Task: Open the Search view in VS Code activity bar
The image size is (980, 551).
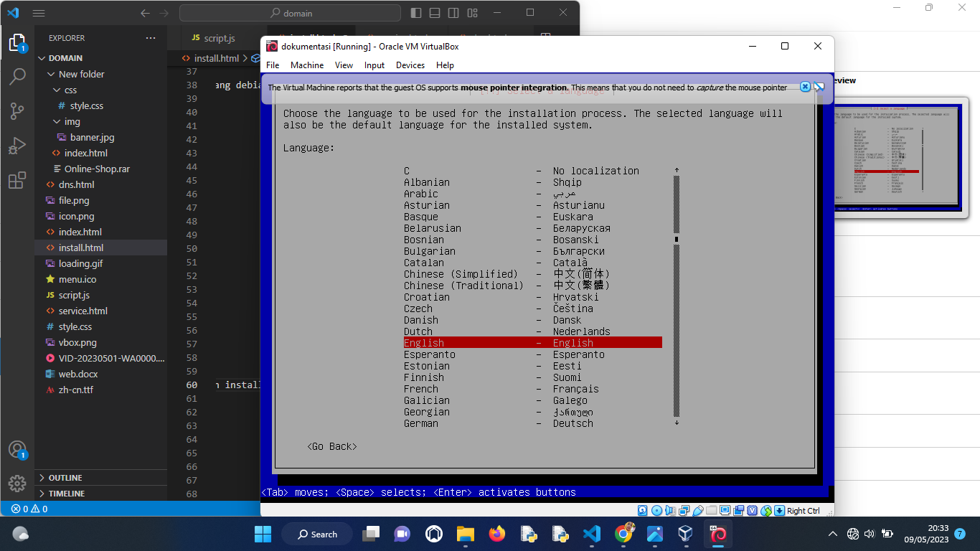Action: [x=17, y=76]
